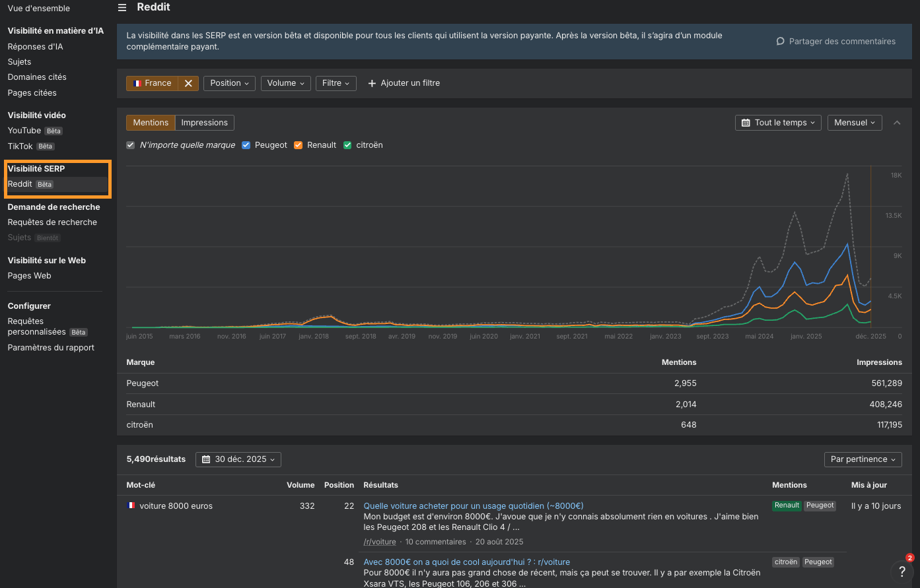
Task: Remove the France filter with the X icon
Action: coord(188,83)
